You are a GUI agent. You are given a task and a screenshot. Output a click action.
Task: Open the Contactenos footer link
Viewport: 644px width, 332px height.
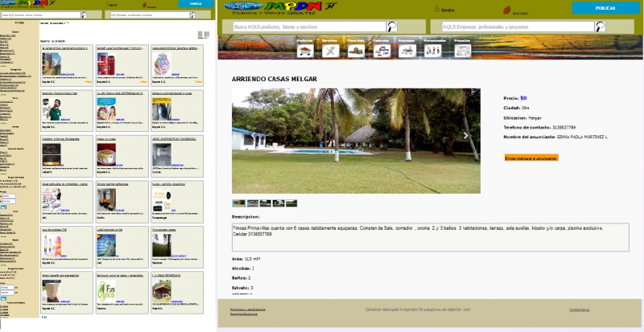[x=579, y=309]
